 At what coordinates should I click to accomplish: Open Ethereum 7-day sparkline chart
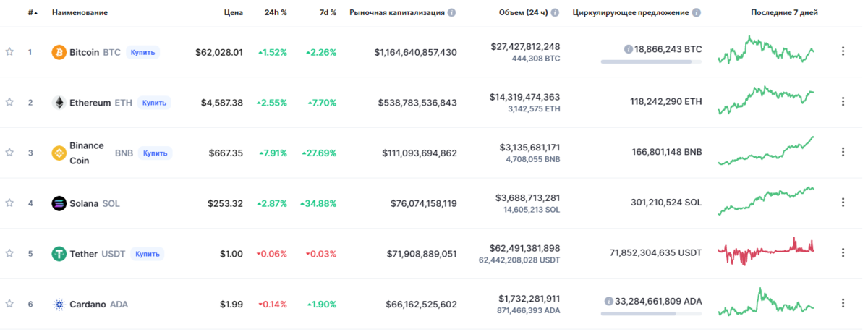click(767, 101)
